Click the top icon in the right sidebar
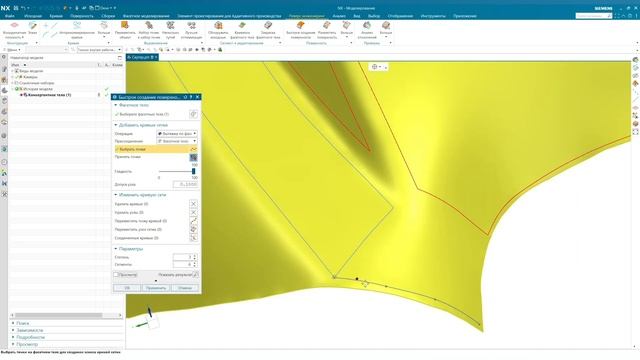This screenshot has height=360, width=640. point(636,60)
